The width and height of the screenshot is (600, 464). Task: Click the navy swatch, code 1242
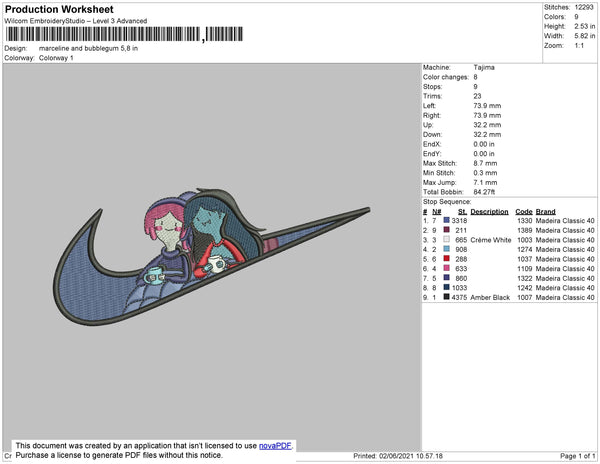pyautogui.click(x=446, y=287)
